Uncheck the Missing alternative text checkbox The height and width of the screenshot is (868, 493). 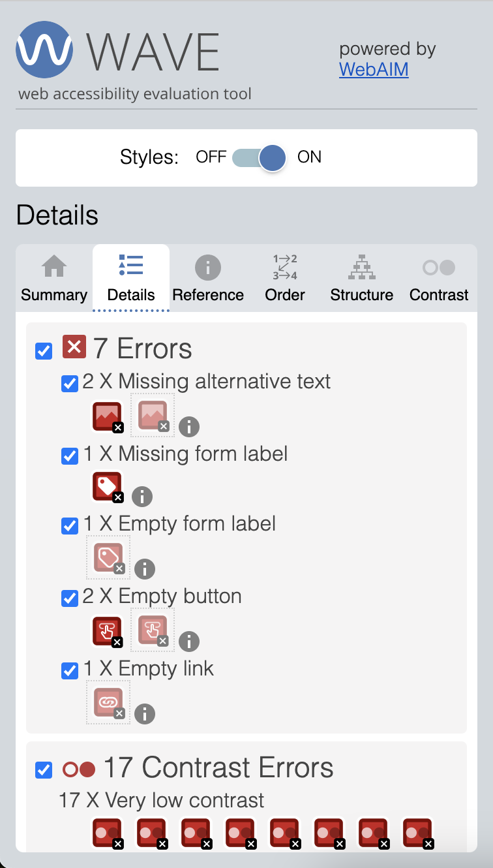click(x=69, y=384)
